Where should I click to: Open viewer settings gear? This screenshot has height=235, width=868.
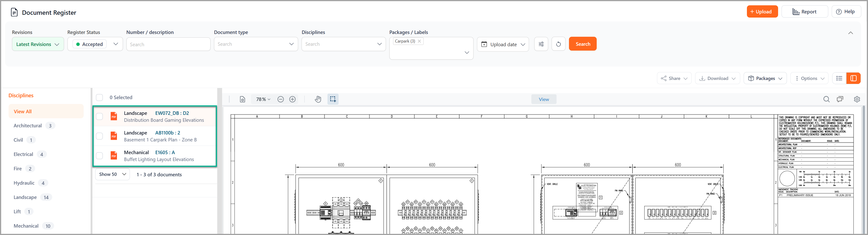[857, 99]
